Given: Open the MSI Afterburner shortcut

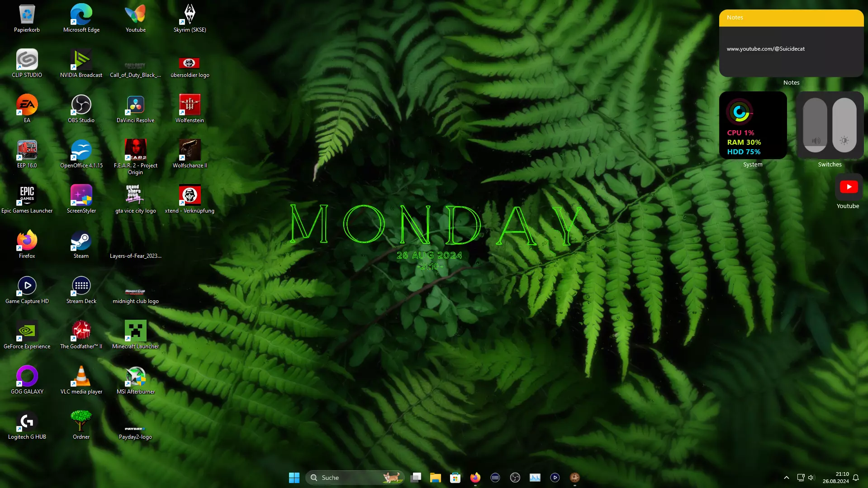Looking at the screenshot, I should click(x=136, y=380).
